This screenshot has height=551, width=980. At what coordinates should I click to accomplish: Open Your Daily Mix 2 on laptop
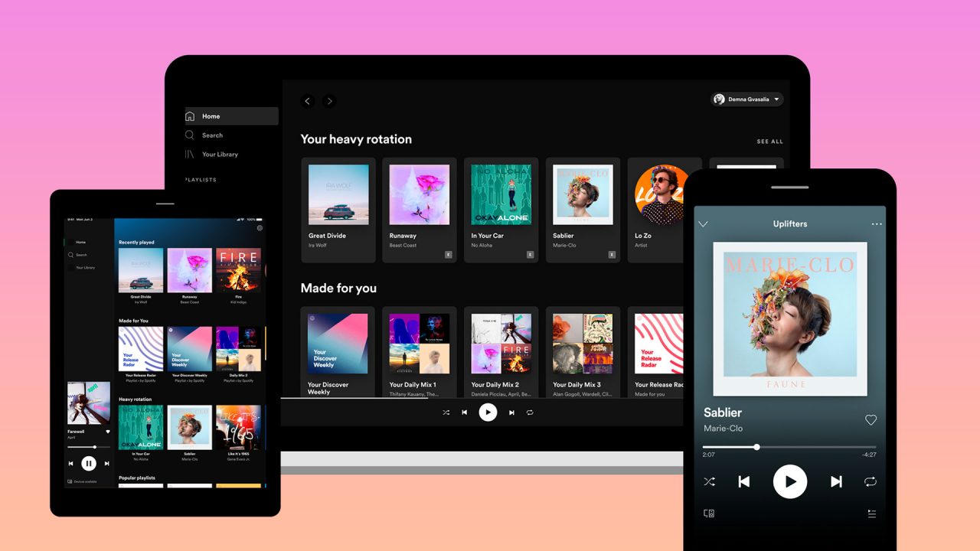pyautogui.click(x=501, y=352)
